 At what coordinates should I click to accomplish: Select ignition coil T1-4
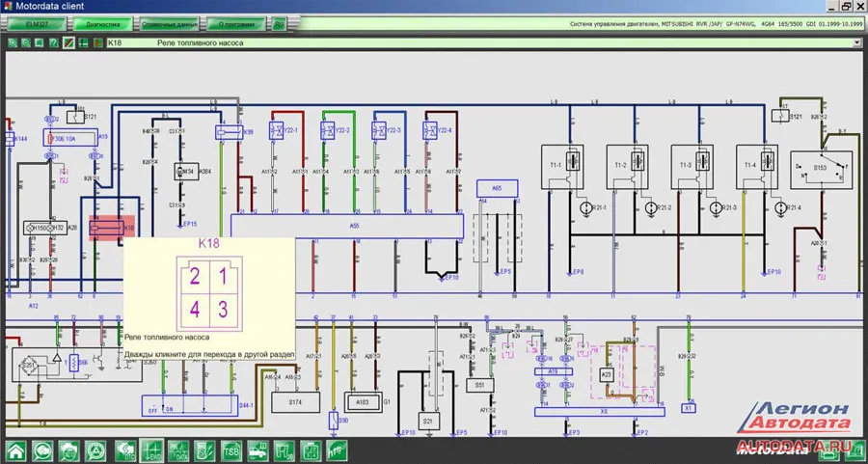757,167
